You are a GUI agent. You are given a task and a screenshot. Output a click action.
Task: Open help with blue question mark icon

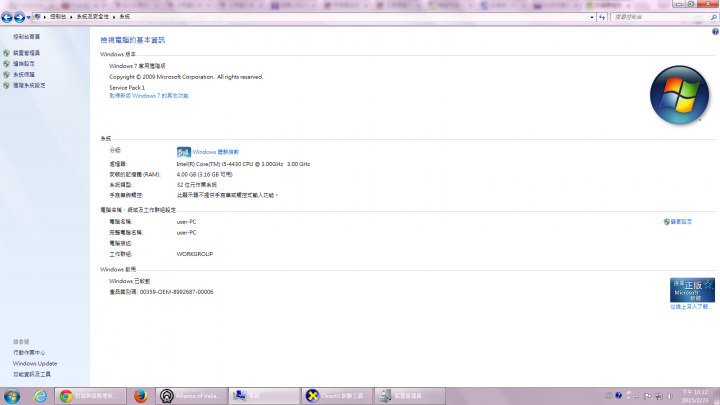[715, 32]
